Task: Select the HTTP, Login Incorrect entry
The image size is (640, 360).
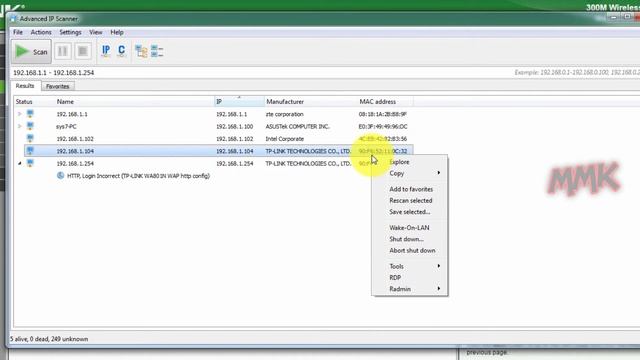Action: (138, 176)
